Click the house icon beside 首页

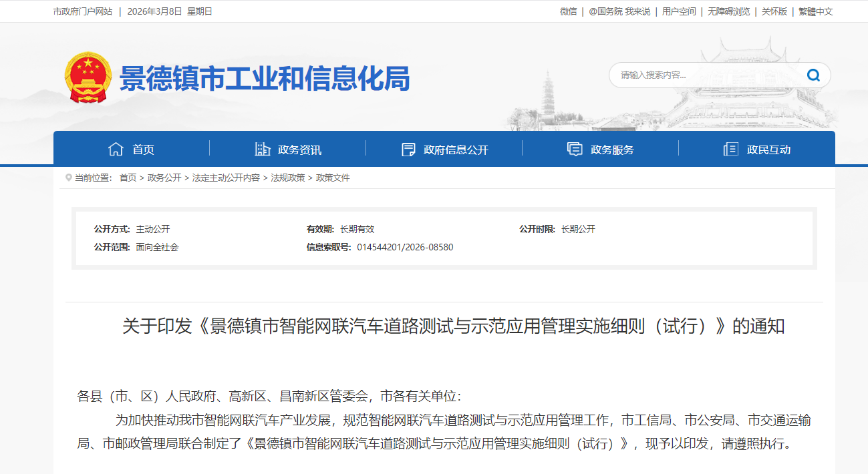click(x=116, y=150)
